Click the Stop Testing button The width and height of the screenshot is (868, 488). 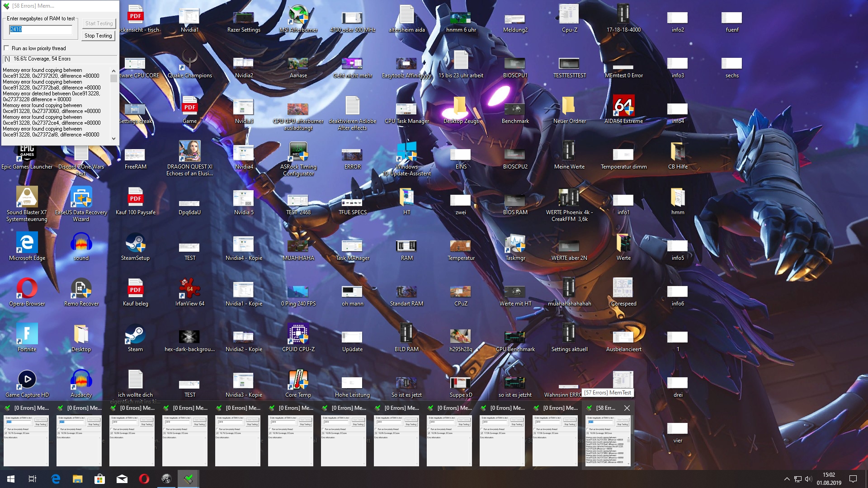click(98, 36)
